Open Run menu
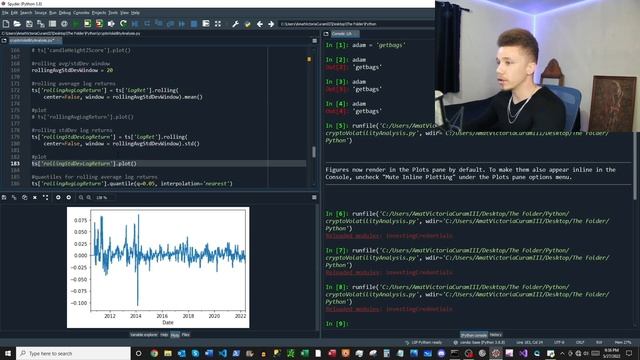640x360 pixels. click(53, 13)
